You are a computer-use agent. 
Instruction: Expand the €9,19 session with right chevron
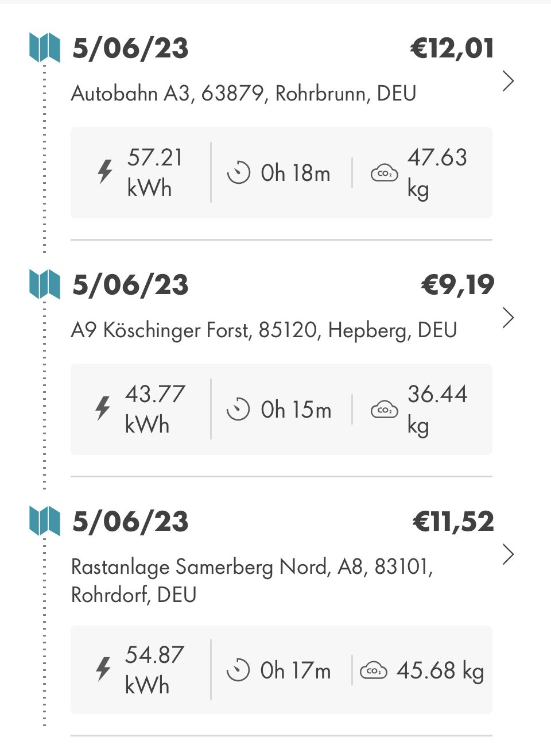click(508, 318)
